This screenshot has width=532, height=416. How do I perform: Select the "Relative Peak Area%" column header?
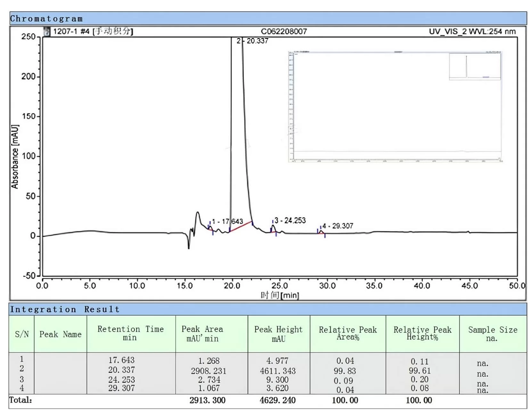point(348,333)
